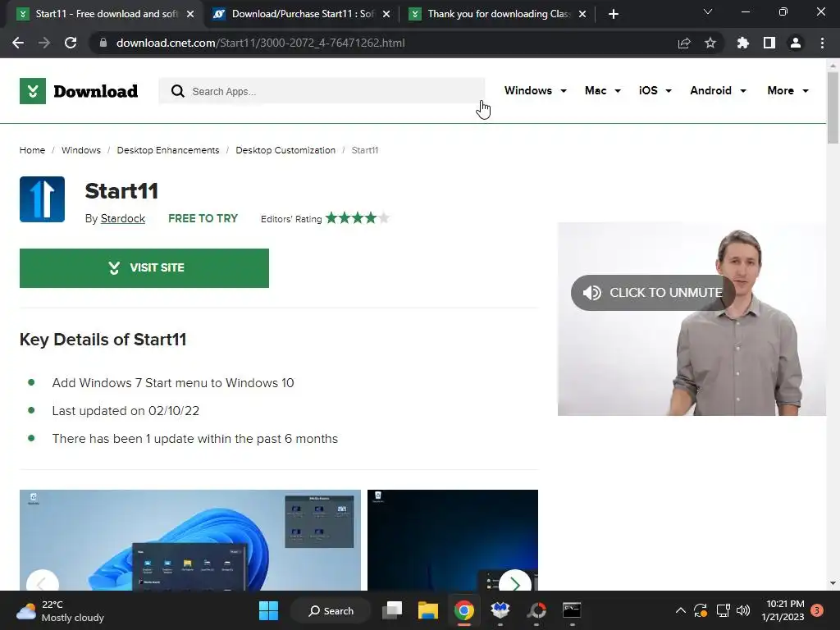Click the editors' rating stars
This screenshot has height=630, width=840.
coord(358,218)
